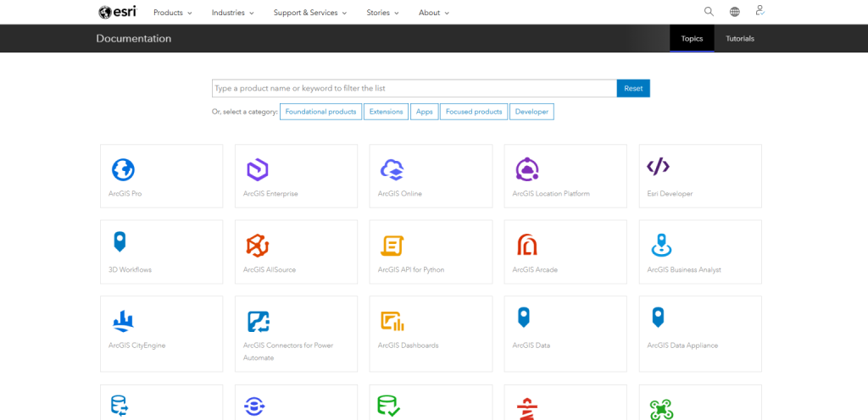Click the green drone icon
The width and height of the screenshot is (868, 420).
pos(661,410)
